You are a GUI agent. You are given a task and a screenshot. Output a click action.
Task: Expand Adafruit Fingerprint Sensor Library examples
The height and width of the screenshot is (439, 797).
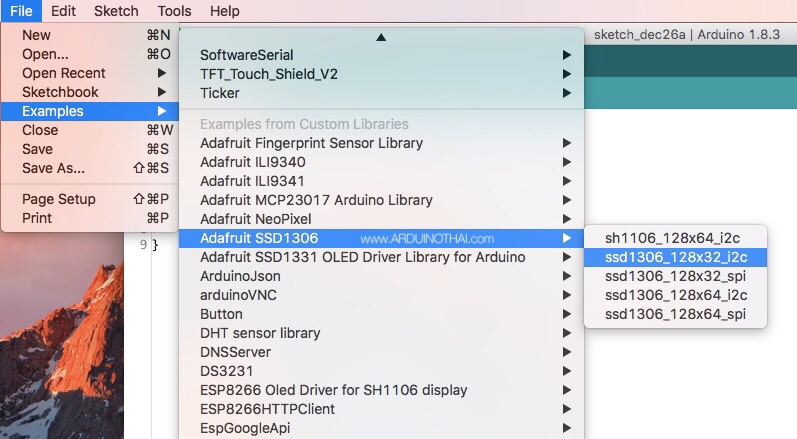point(381,143)
